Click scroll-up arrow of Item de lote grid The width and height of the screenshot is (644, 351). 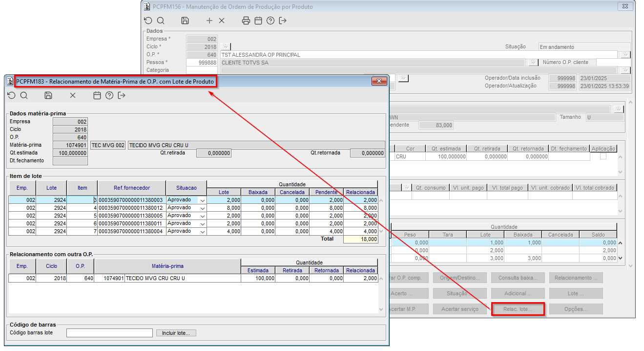coord(381,200)
